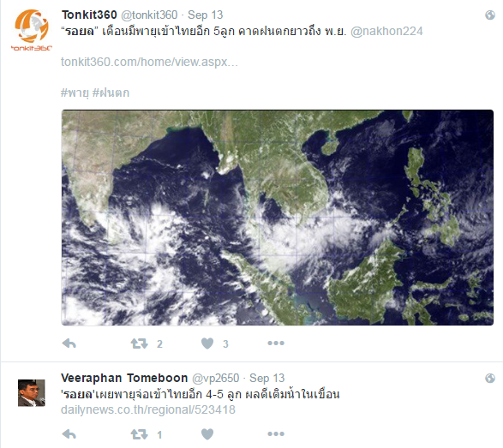
Task: Open more options on Veeraphan's tweet
Action: [276, 434]
